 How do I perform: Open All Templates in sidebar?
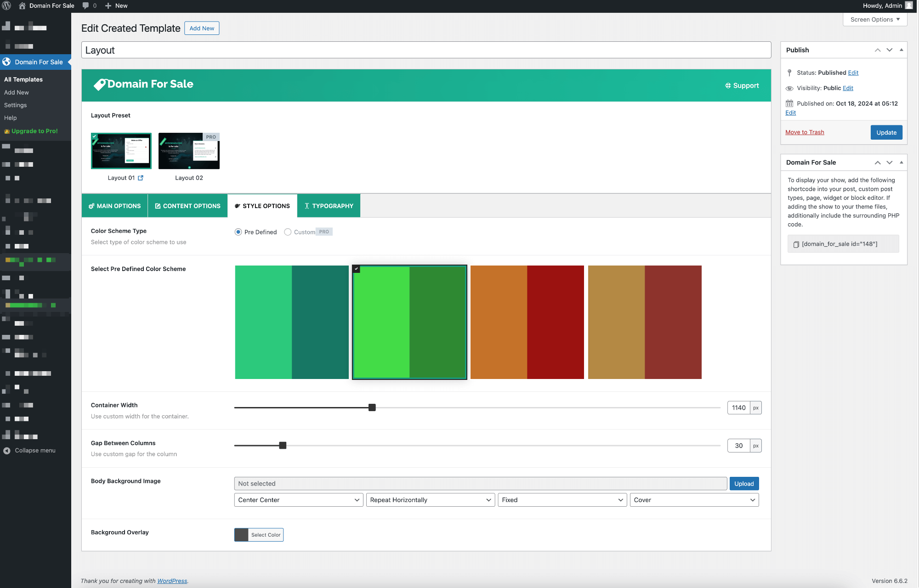pos(23,79)
